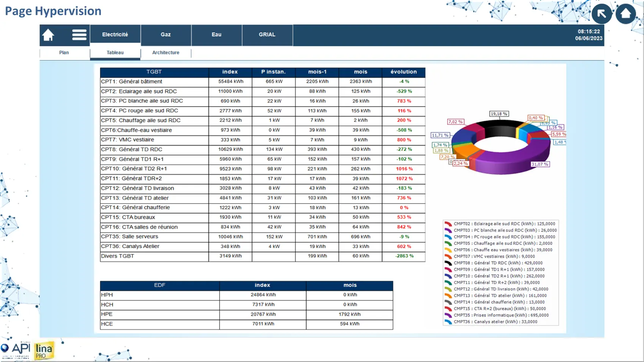This screenshot has height=362, width=644.
Task: Click the 19,18 % donut chart label
Action: [499, 114]
